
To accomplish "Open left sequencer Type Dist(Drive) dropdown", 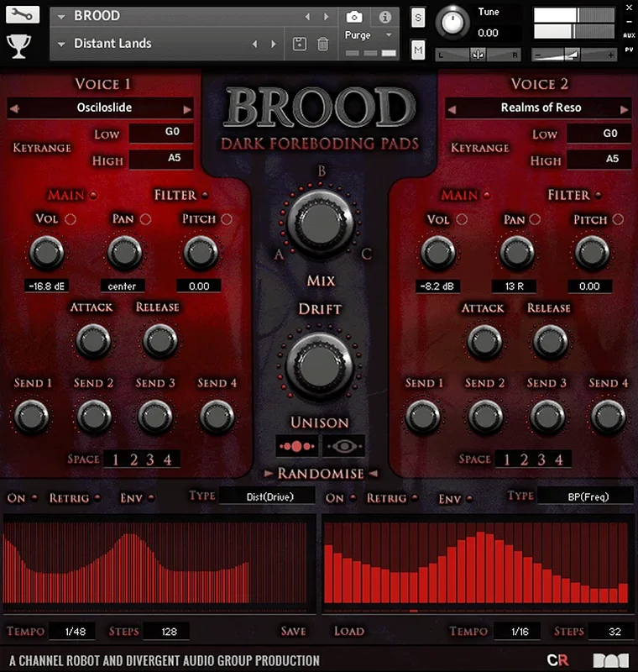I will point(268,496).
